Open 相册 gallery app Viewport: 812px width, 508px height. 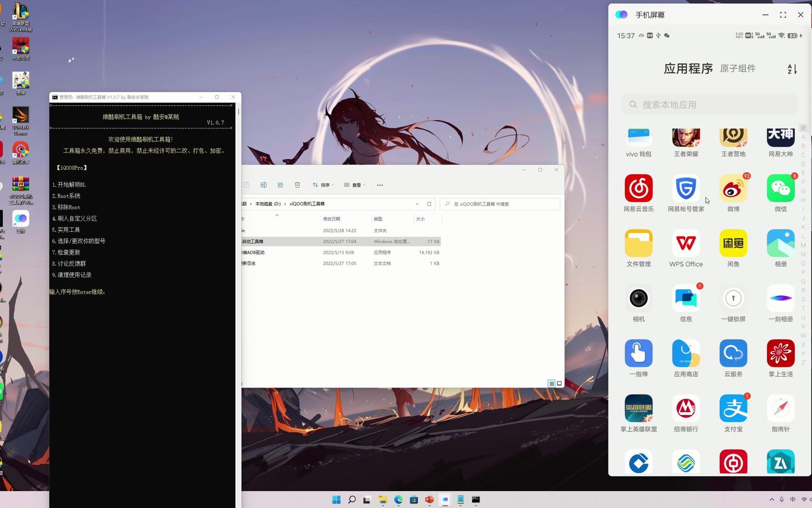click(x=781, y=243)
